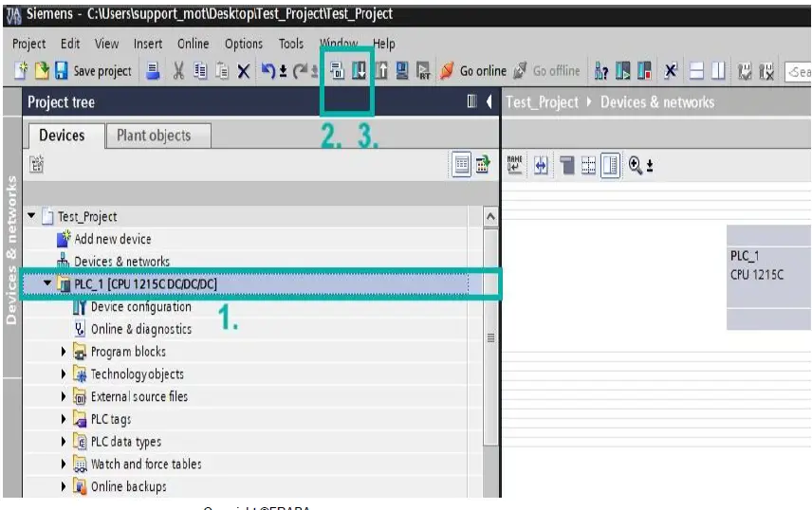Click the Start runtime RT icon

pos(423,71)
